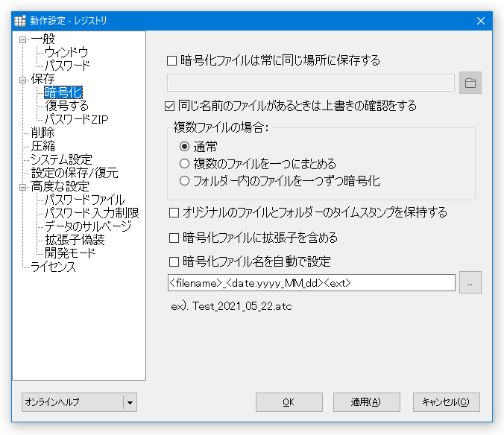Select システム設定 tree item

coord(61,159)
